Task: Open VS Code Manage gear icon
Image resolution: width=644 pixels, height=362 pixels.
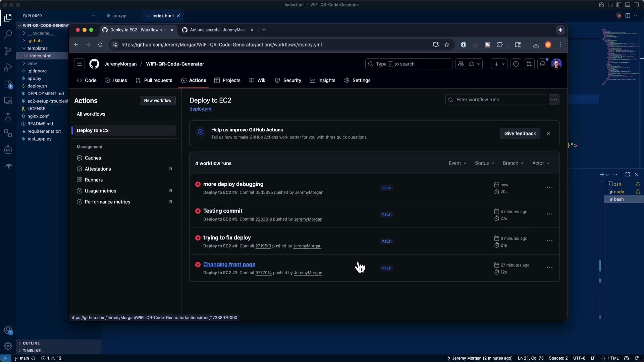Action: click(x=8, y=346)
